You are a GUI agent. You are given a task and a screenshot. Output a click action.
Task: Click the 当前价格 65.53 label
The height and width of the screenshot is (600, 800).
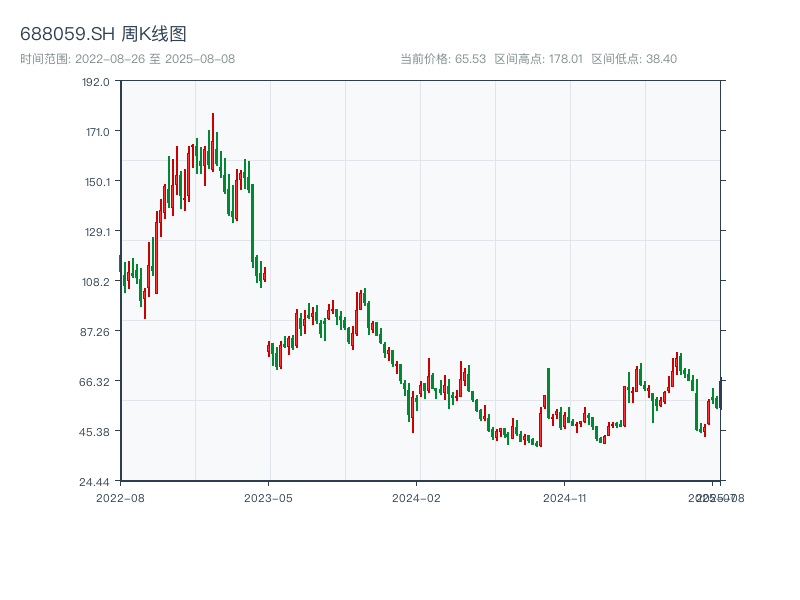[x=443, y=59]
